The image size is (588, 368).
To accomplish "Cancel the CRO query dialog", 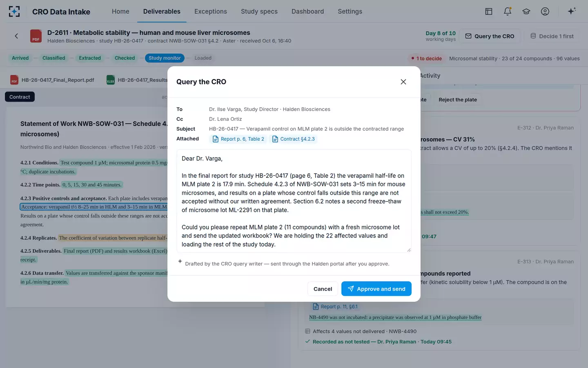I will click(x=323, y=289).
